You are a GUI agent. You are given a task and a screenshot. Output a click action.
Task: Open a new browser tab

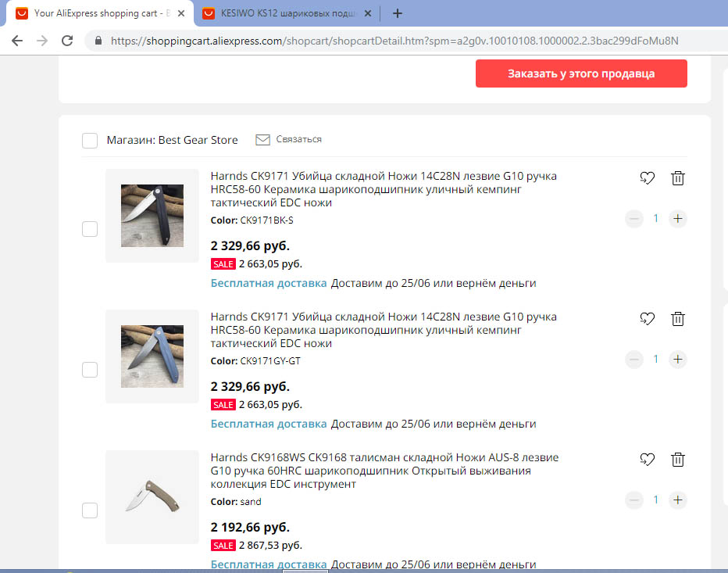pos(398,13)
